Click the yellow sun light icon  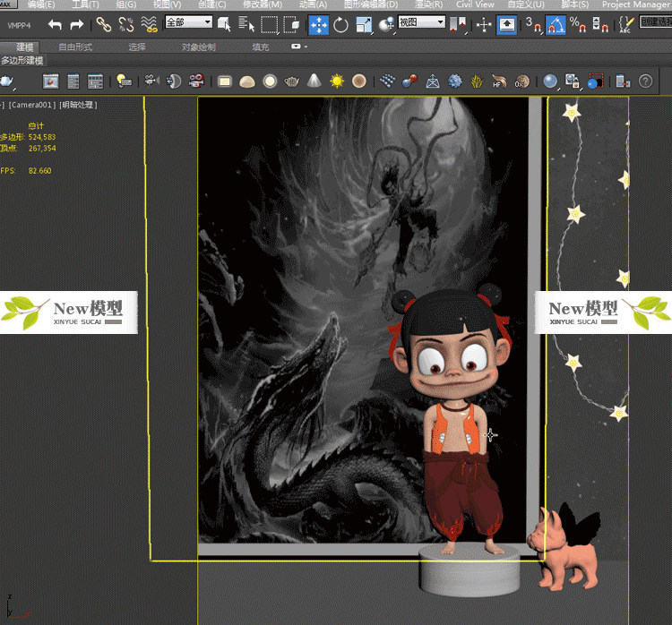tap(337, 81)
